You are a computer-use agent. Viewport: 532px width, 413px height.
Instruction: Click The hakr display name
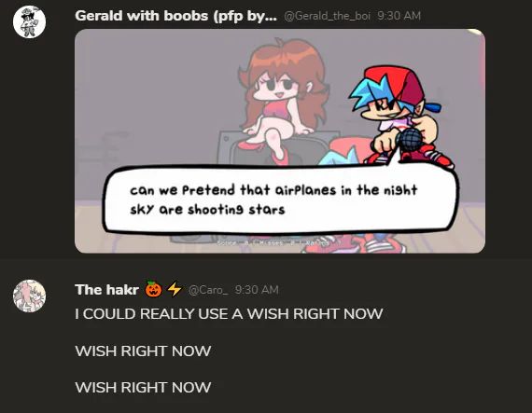click(x=107, y=290)
